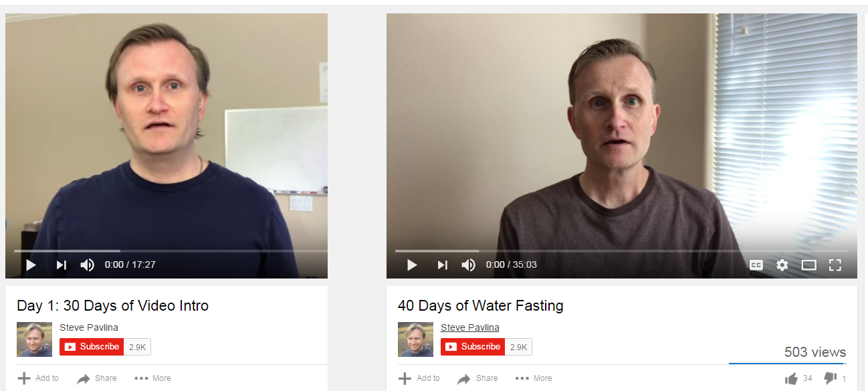Mute the left video player volume
Image resolution: width=868 pixels, height=391 pixels.
tap(88, 265)
